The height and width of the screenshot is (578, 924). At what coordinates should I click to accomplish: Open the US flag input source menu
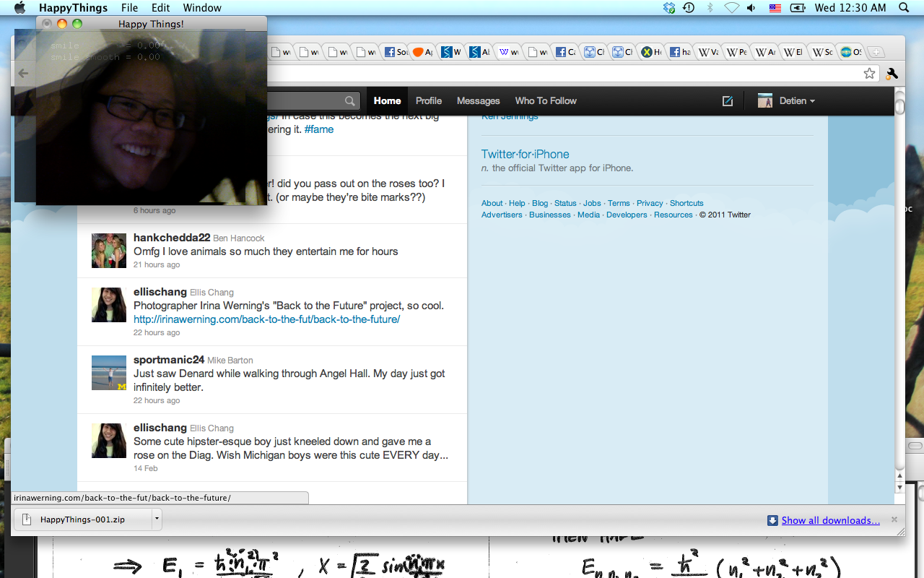775,8
